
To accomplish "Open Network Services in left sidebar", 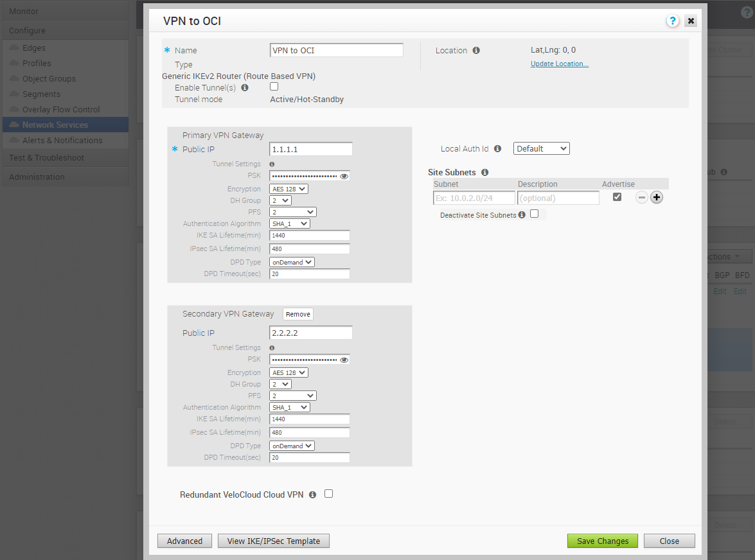I will pyautogui.click(x=55, y=125).
